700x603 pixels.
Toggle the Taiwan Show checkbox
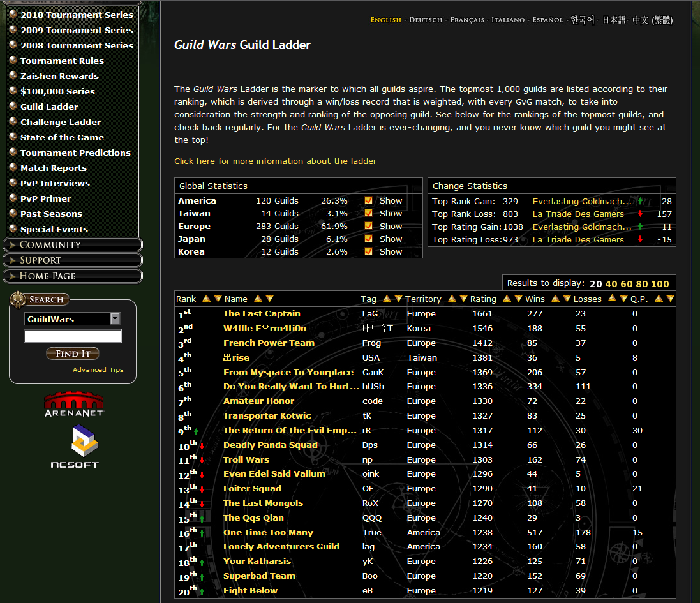tap(368, 213)
